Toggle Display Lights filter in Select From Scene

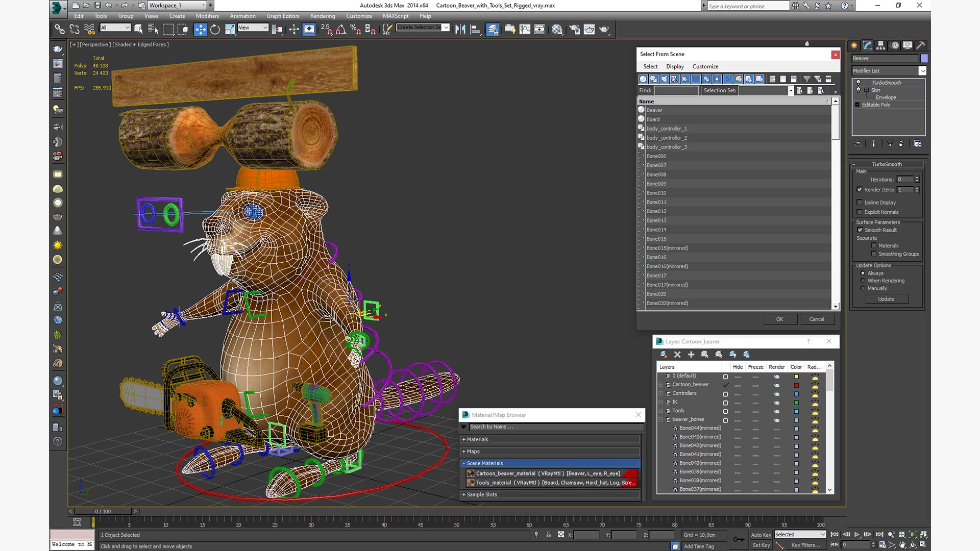coord(664,79)
